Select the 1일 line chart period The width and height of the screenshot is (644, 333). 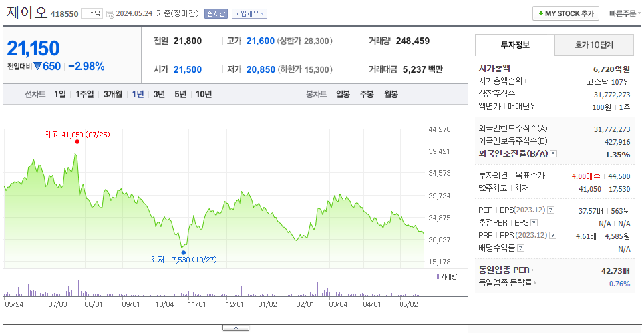tap(60, 94)
